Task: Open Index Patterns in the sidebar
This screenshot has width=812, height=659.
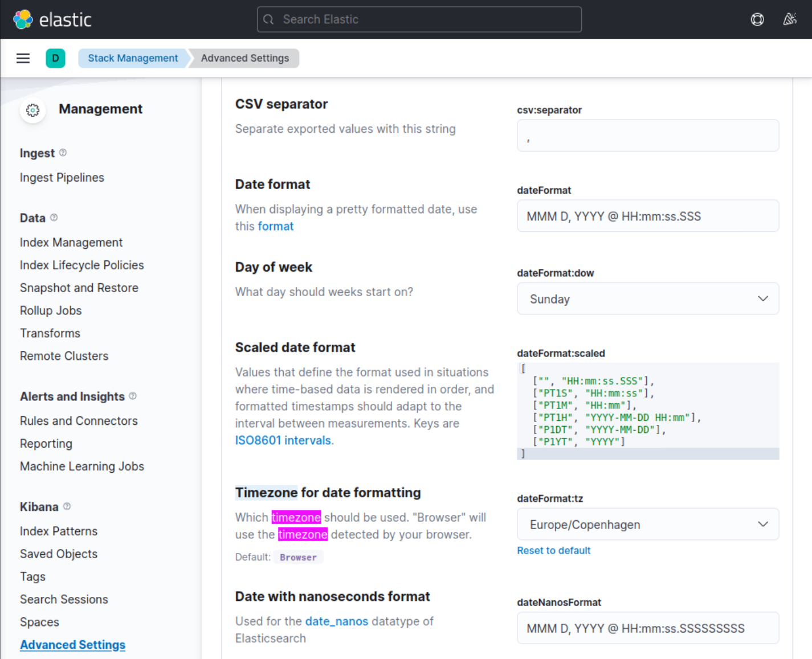Action: pyautogui.click(x=59, y=531)
